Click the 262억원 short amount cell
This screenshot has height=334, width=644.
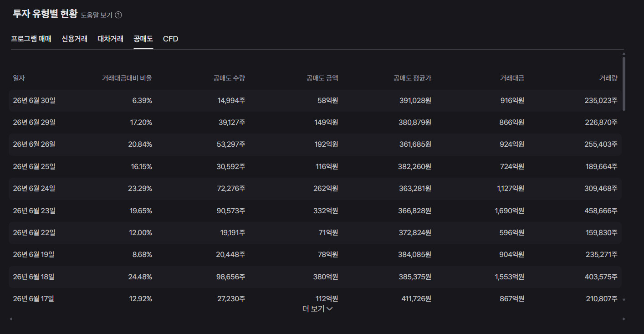click(326, 188)
